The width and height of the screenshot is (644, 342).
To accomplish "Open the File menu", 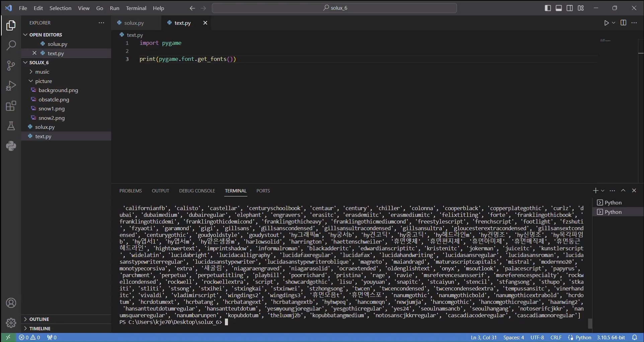I will coord(23,8).
